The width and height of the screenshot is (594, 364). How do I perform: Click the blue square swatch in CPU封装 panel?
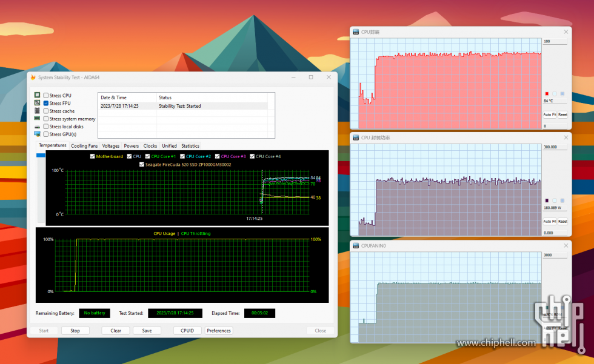click(x=562, y=94)
